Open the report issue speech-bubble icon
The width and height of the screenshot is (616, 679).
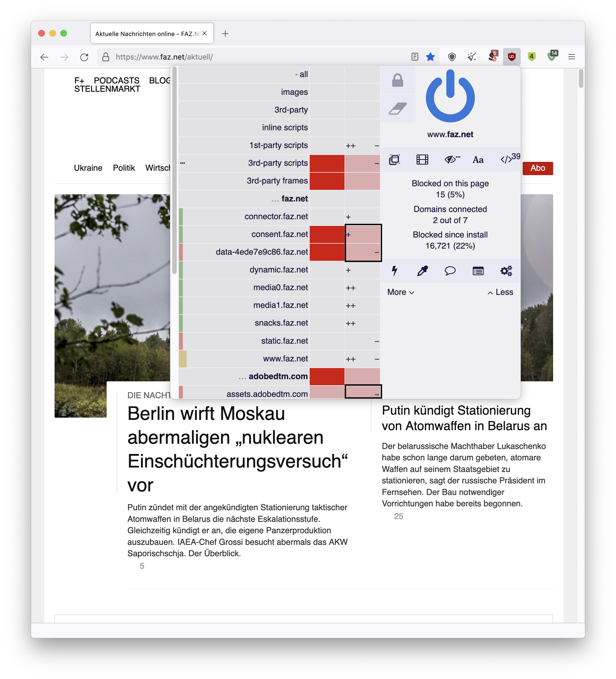(x=450, y=271)
